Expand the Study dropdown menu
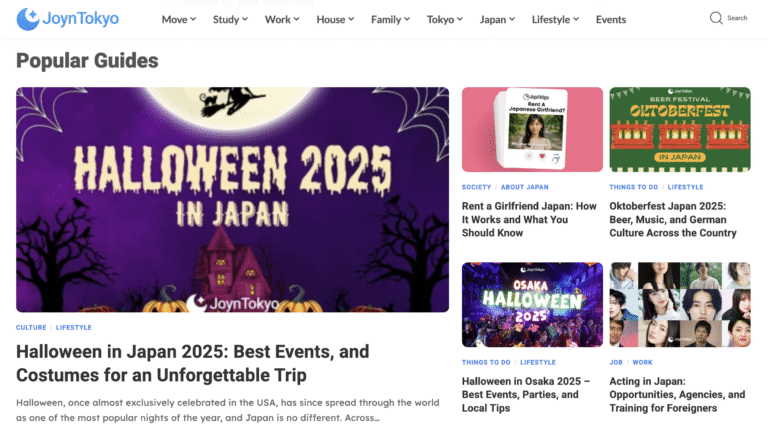Image resolution: width=768 pixels, height=438 pixels. [x=230, y=19]
